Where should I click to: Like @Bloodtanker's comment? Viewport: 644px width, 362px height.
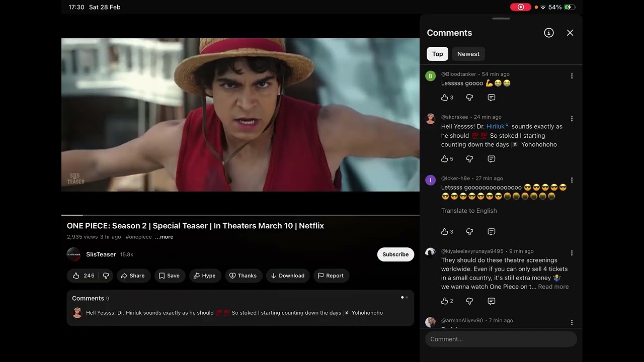point(444,98)
